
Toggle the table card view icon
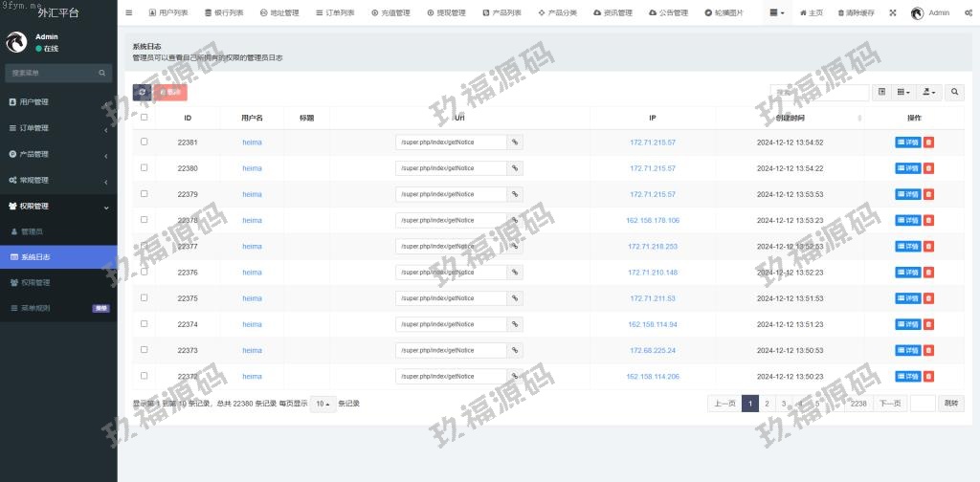click(881, 92)
